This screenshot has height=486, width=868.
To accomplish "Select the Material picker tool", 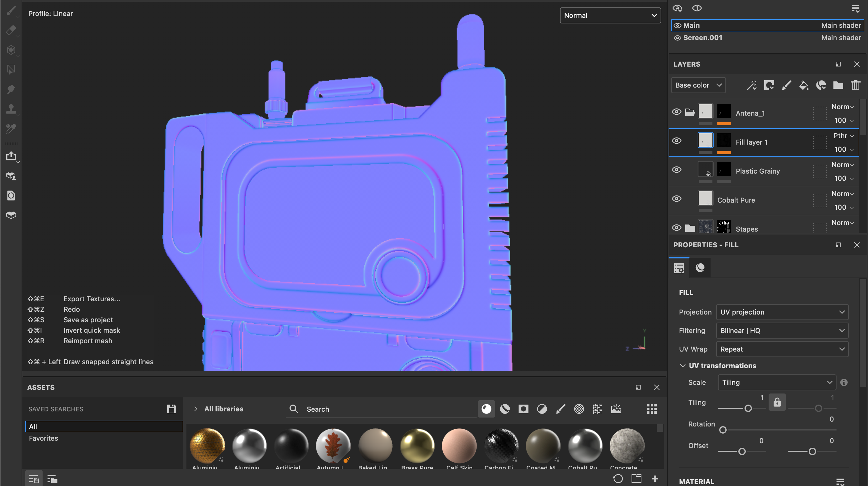I will [x=11, y=128].
